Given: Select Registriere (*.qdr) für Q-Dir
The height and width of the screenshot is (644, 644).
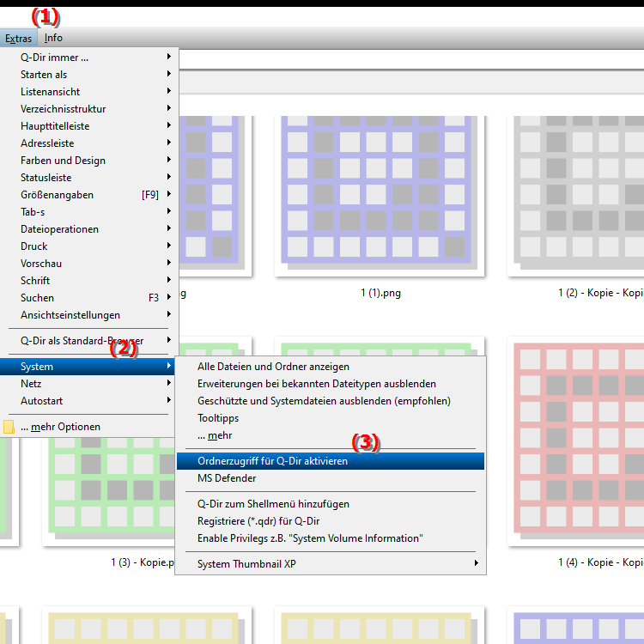Looking at the screenshot, I should (258, 521).
